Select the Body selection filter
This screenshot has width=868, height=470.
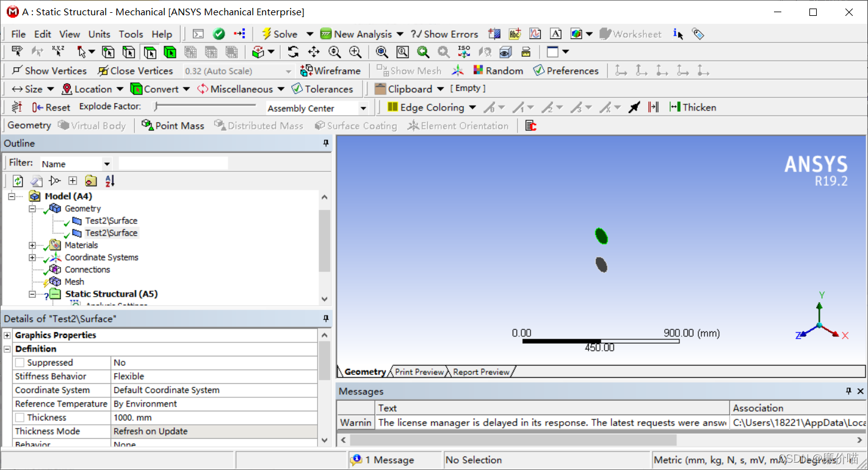[170, 52]
